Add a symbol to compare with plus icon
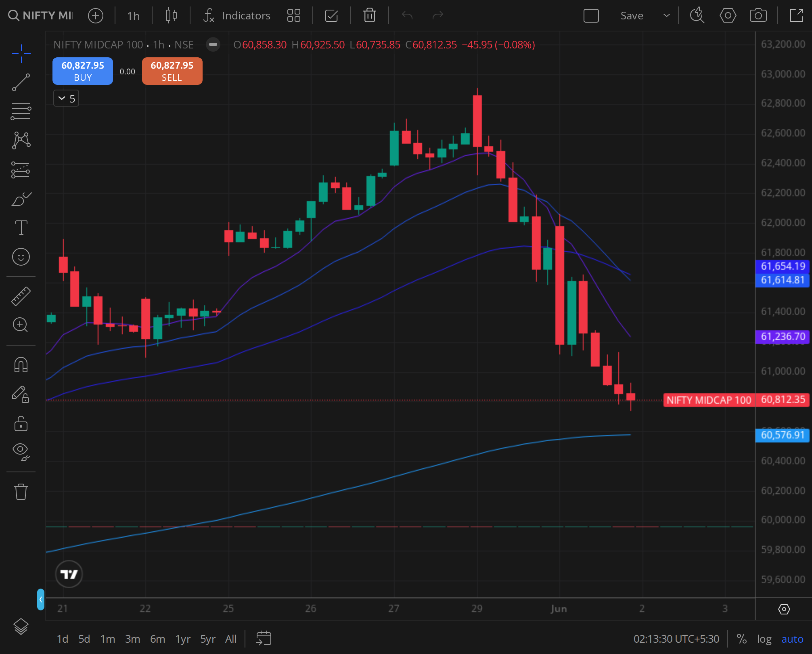Viewport: 812px width, 654px height. point(96,16)
